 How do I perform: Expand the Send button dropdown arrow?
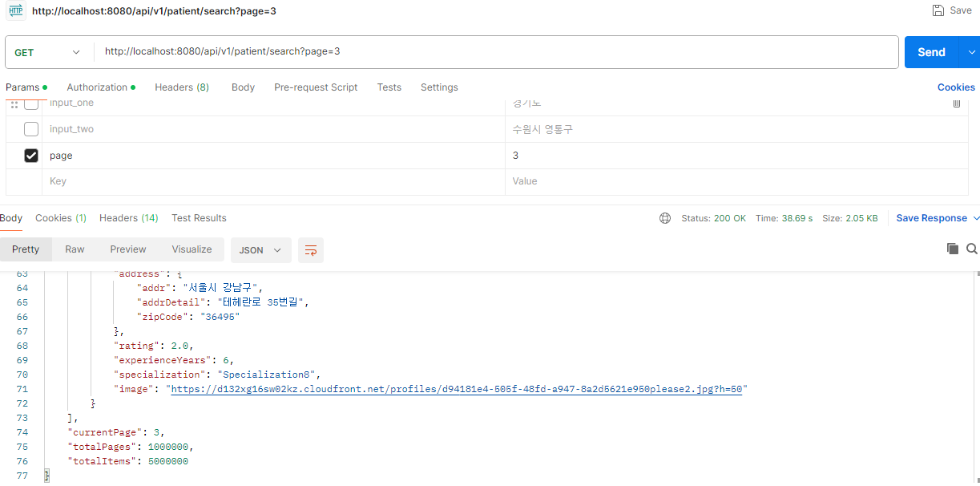(972, 52)
